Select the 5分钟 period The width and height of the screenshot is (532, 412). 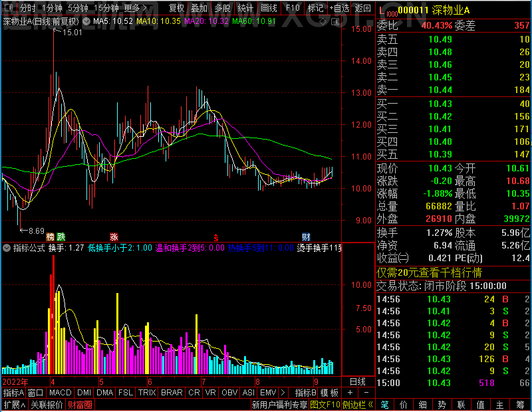[x=78, y=8]
